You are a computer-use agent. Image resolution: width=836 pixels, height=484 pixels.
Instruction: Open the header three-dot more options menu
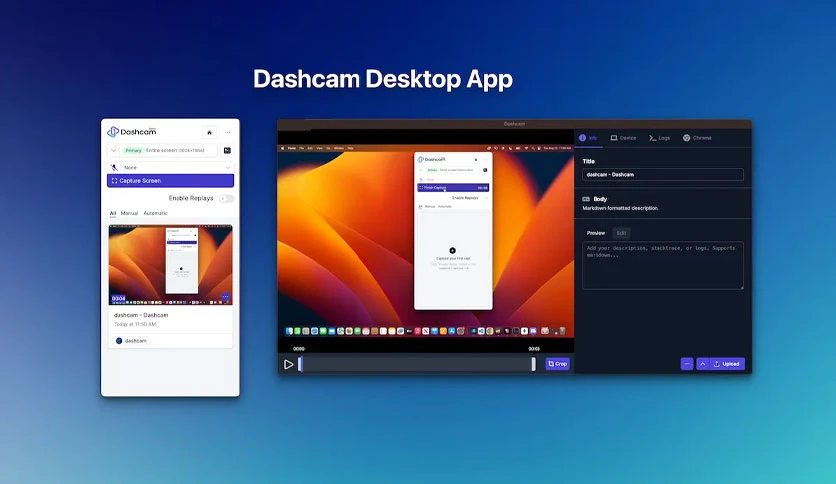click(x=228, y=132)
